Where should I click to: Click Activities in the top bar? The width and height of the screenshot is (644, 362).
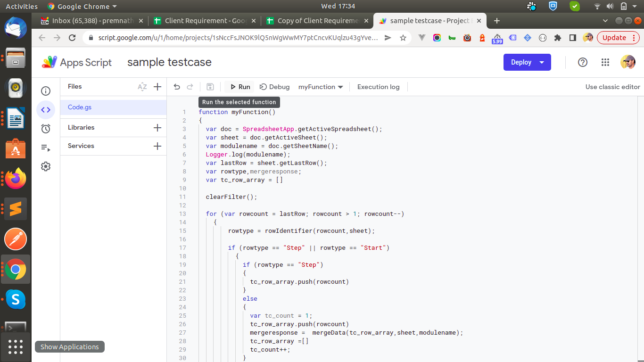click(22, 7)
